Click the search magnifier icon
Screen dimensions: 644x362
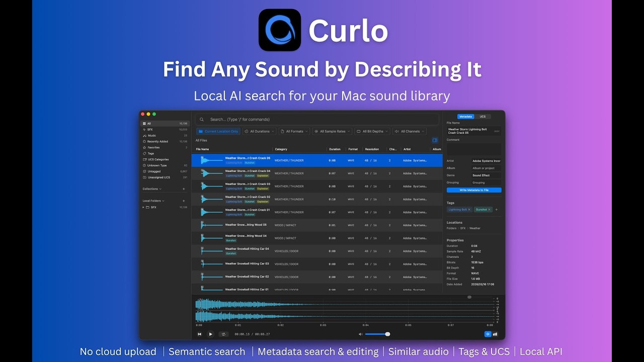coord(202,120)
